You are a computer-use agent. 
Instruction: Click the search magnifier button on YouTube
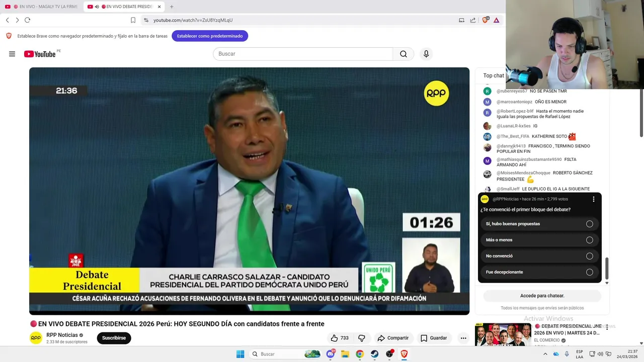pyautogui.click(x=403, y=54)
